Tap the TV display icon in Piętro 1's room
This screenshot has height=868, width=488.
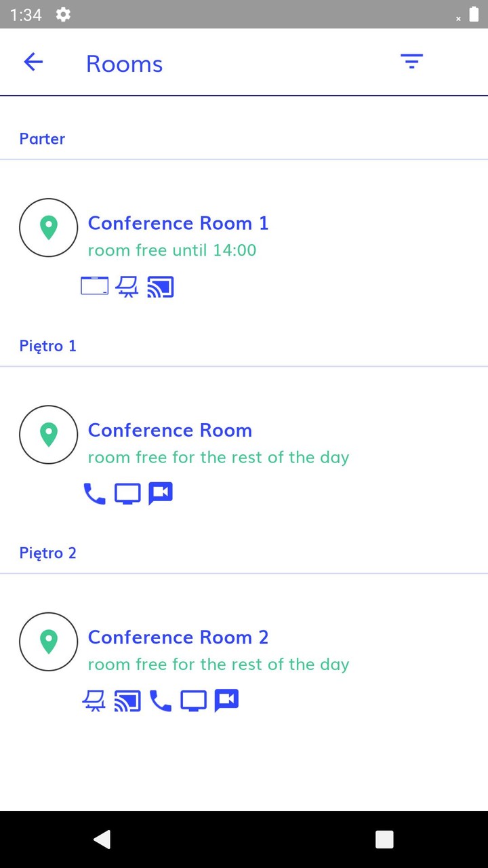[x=127, y=494]
